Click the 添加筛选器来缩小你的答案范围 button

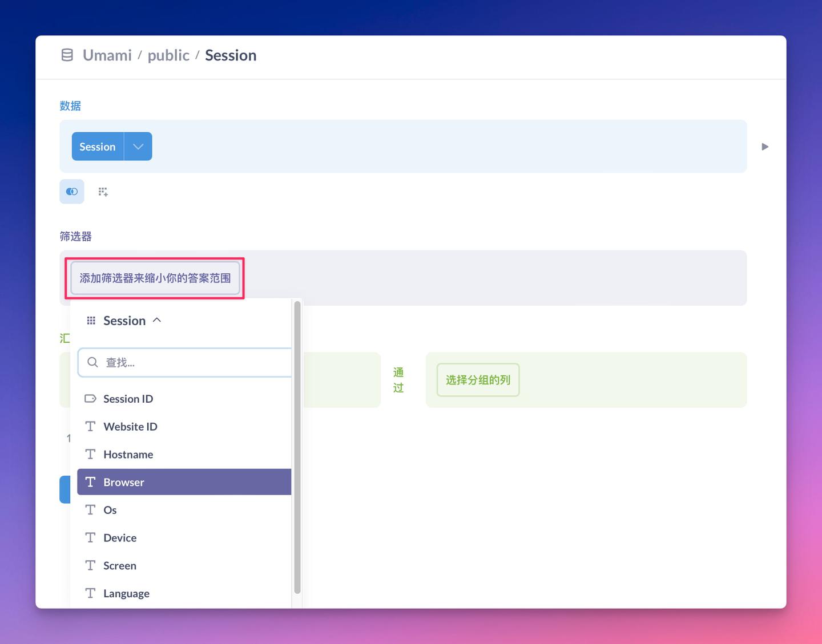point(155,278)
